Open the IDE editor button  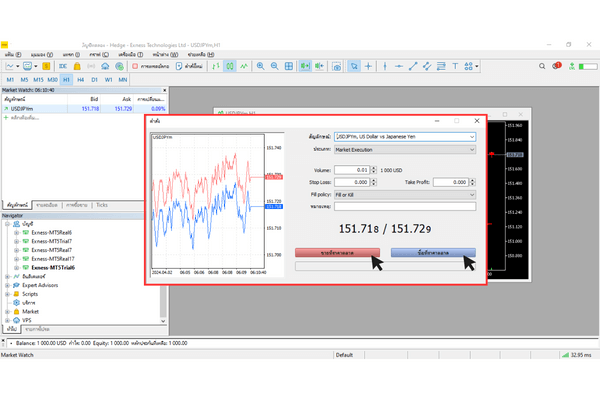pos(62,66)
